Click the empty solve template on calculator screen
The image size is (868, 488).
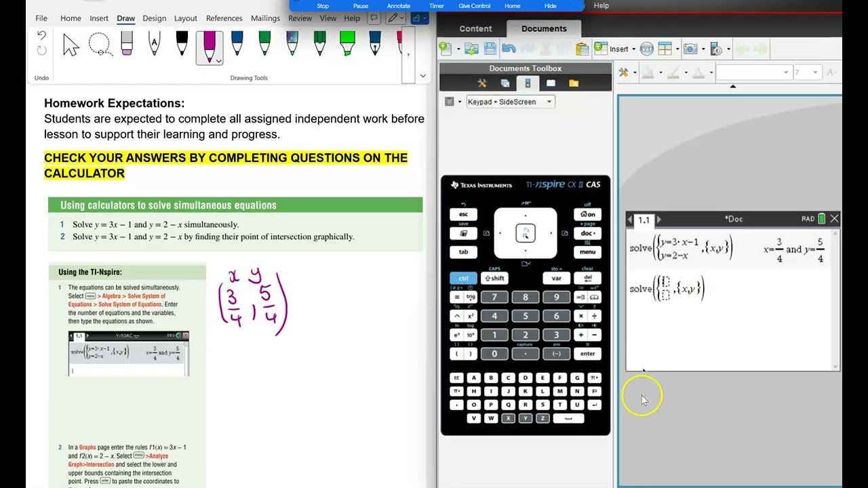click(x=667, y=289)
